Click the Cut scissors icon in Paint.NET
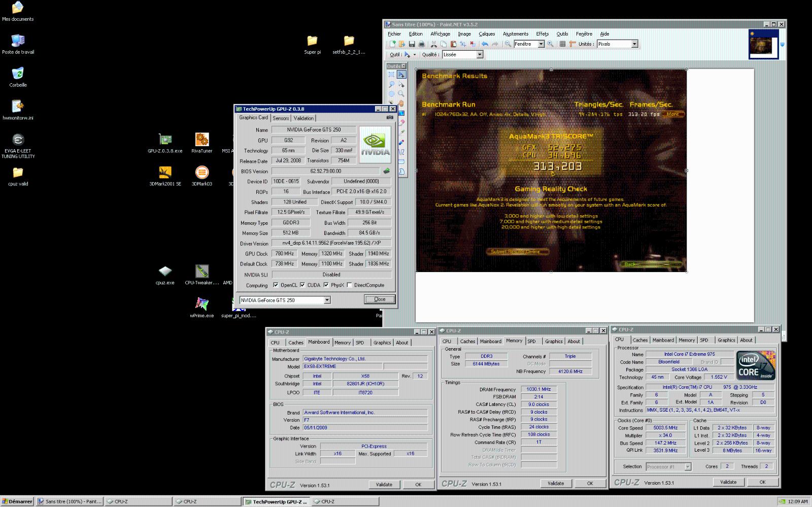The image size is (812, 507). point(433,44)
